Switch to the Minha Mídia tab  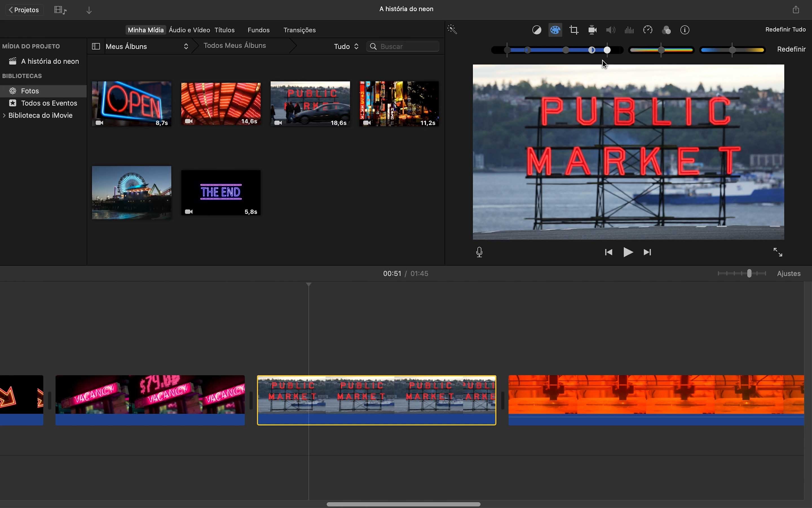[145, 30]
